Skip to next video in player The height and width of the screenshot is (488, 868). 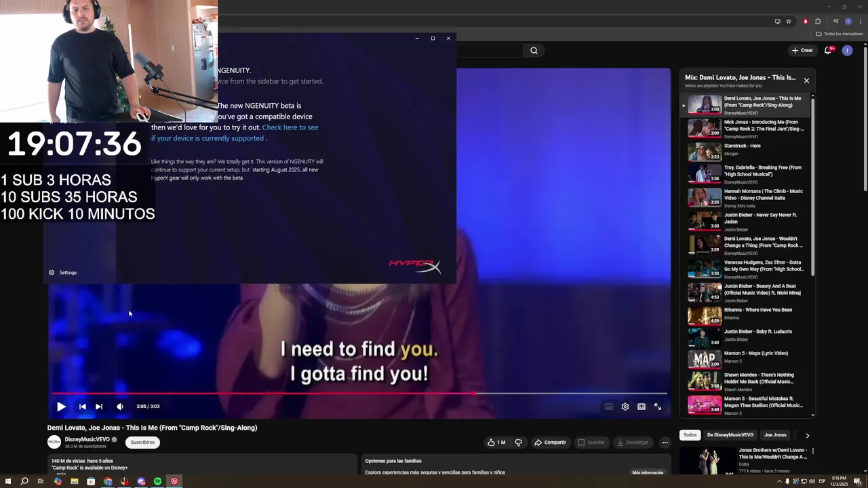click(99, 407)
